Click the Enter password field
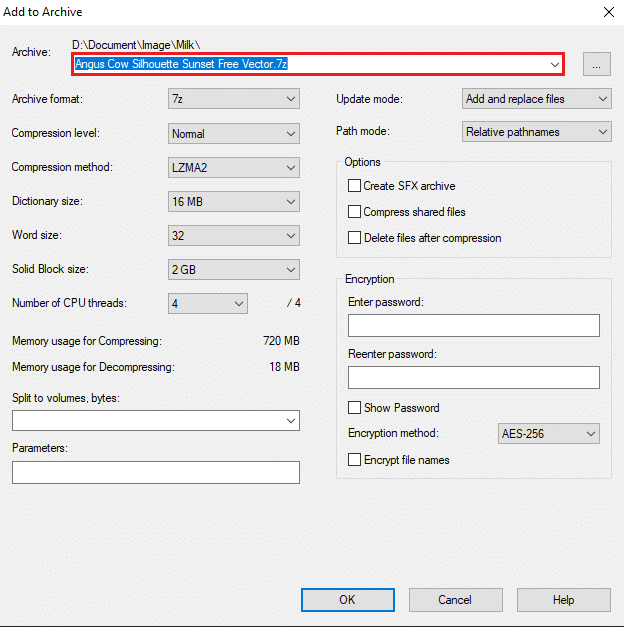The image size is (624, 628). coord(473,326)
